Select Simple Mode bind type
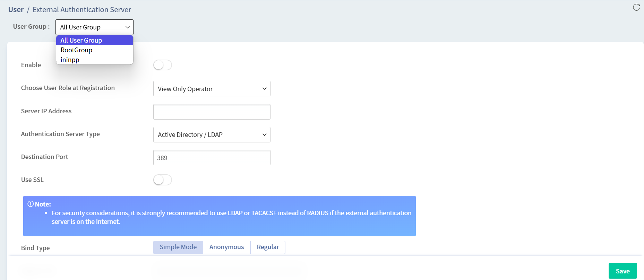 (178, 247)
